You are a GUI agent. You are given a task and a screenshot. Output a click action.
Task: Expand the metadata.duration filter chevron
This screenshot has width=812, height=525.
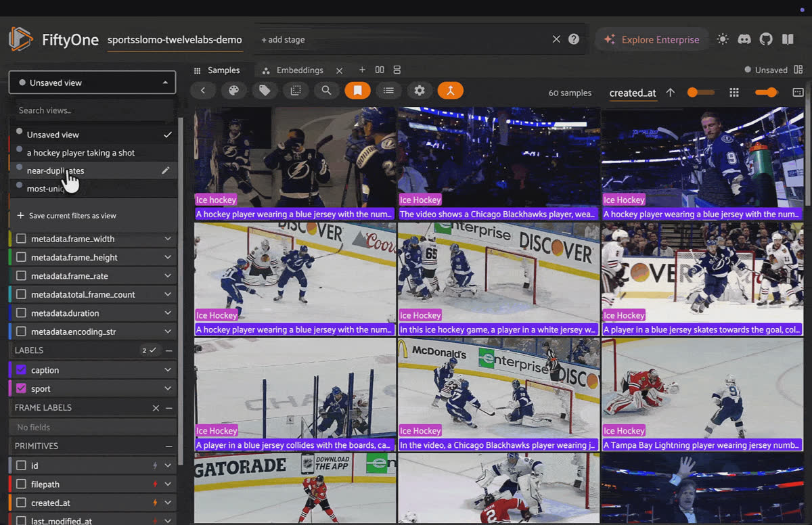168,313
